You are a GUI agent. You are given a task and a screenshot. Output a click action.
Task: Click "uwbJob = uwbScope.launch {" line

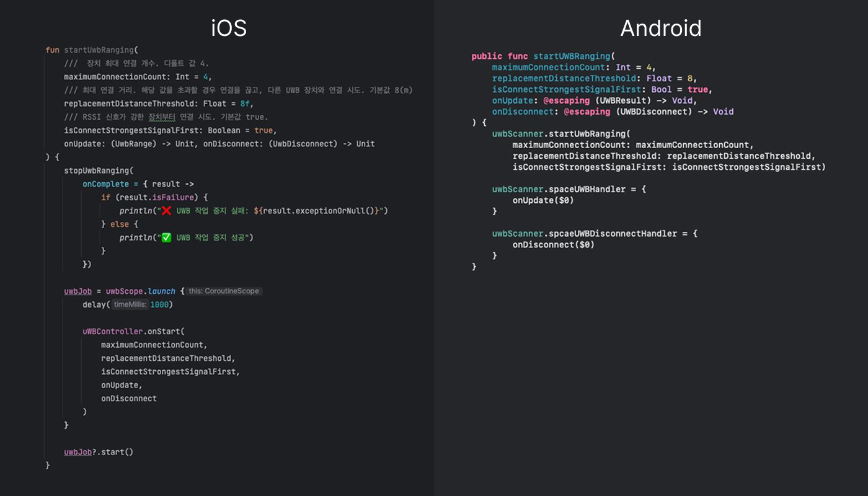pyautogui.click(x=124, y=291)
